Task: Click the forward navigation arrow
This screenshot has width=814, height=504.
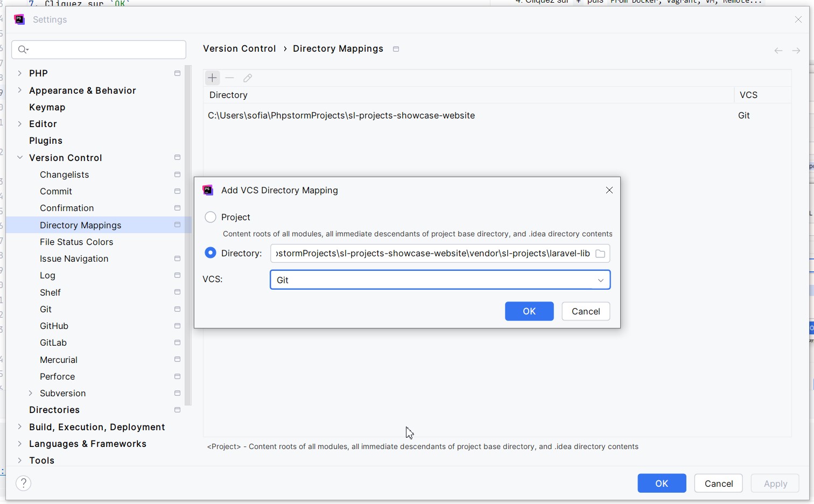Action: [796, 51]
